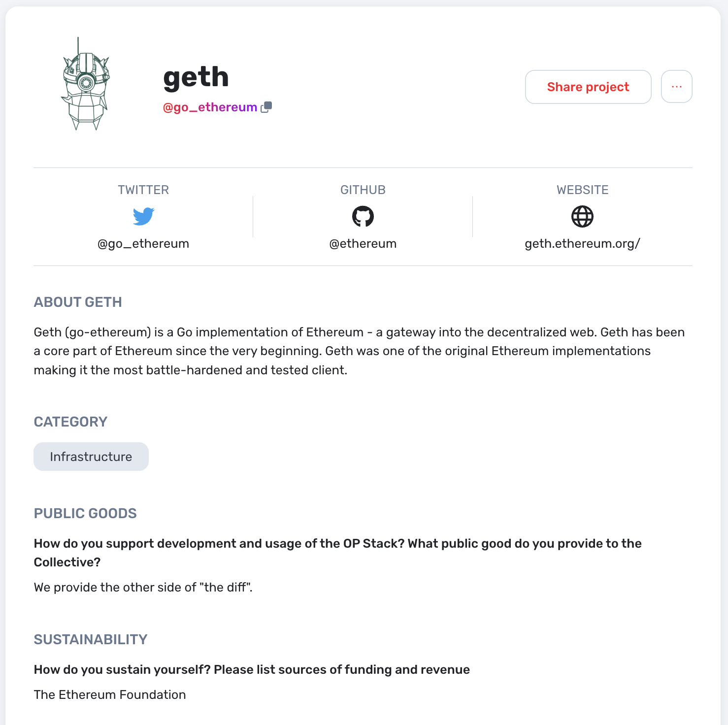728x725 pixels.
Task: Click the copy icon beside @go_ethereum handle
Action: (266, 107)
